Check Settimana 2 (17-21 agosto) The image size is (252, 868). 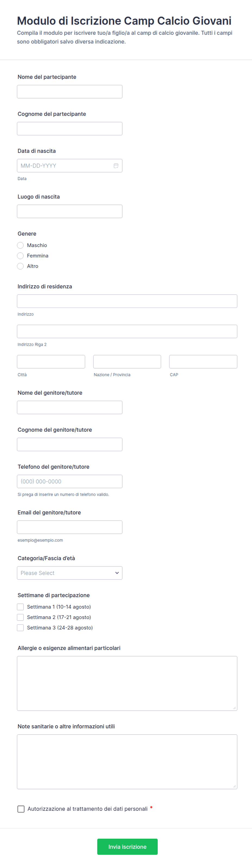(x=21, y=617)
